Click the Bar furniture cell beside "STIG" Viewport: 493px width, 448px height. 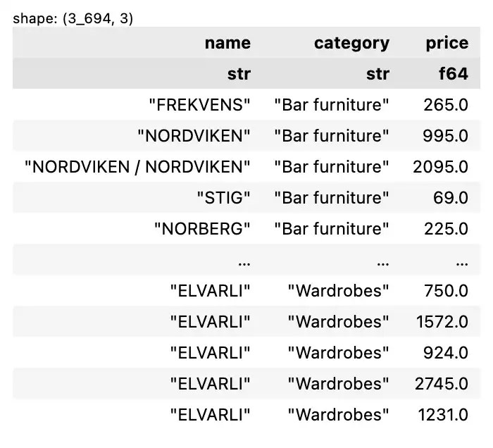coord(332,198)
